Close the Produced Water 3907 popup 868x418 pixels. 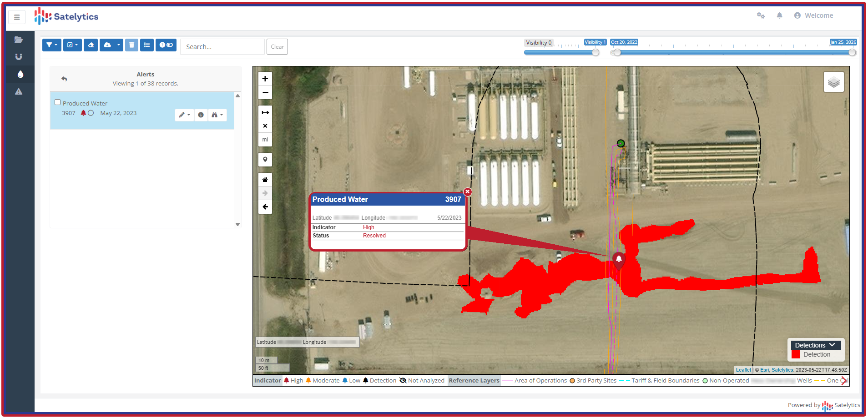(x=467, y=192)
